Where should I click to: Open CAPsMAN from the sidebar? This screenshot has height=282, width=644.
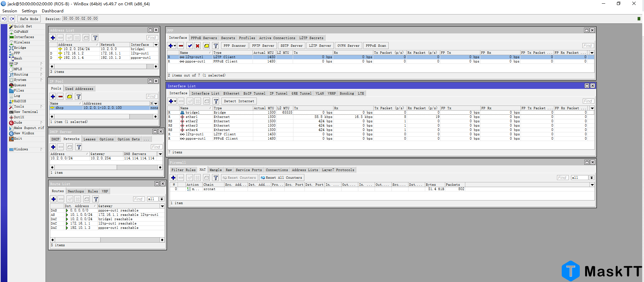[x=21, y=31]
